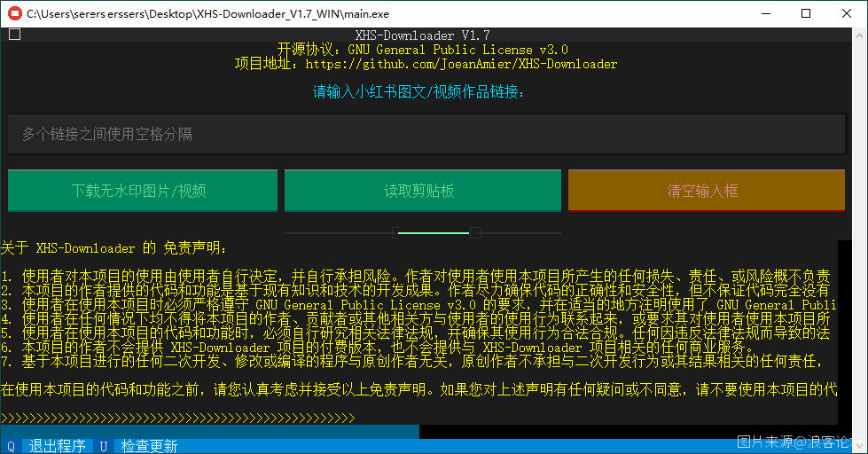
Task: Click the U key hint in footer
Action: pyautogui.click(x=104, y=446)
